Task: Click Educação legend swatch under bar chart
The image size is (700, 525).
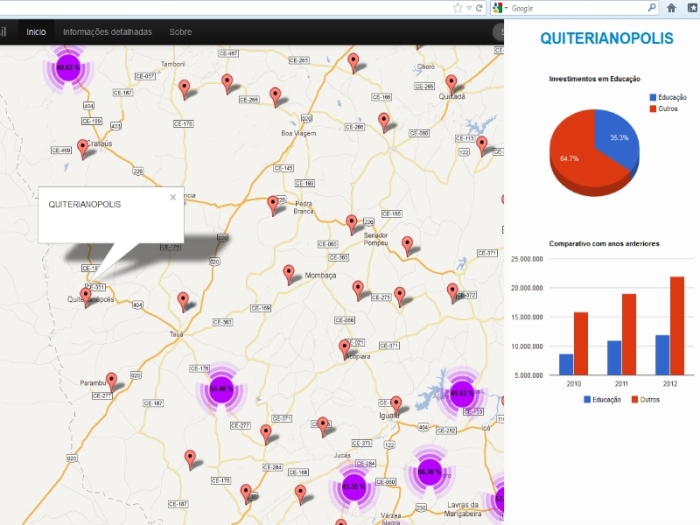Action: 587,399
